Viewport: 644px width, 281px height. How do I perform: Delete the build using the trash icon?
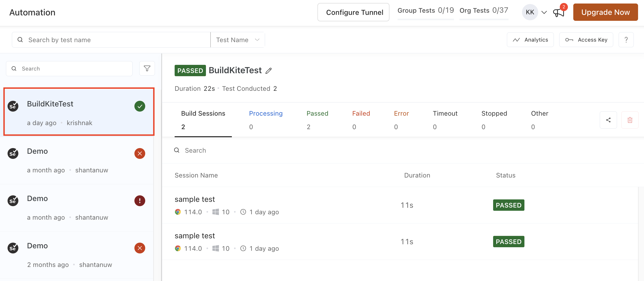(x=630, y=120)
